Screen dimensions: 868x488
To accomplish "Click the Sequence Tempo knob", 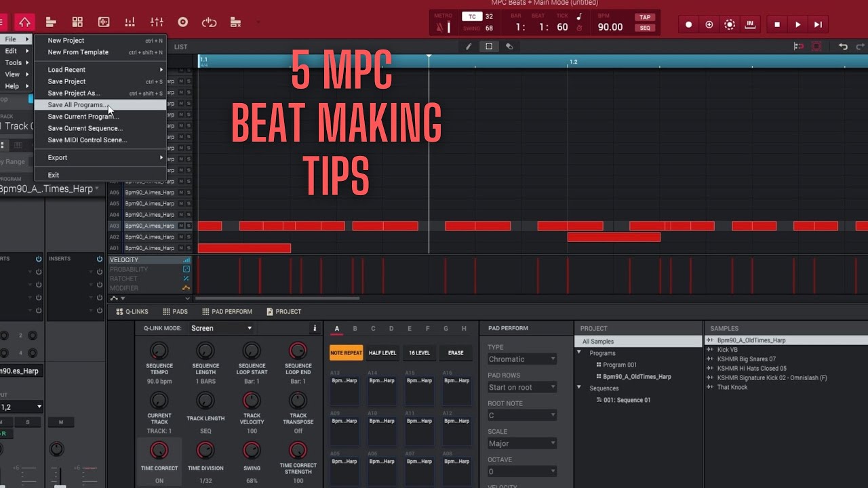I will [159, 350].
